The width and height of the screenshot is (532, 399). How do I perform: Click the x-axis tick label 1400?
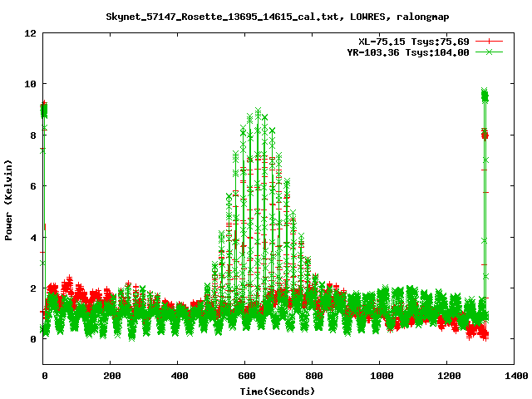[x=515, y=376]
